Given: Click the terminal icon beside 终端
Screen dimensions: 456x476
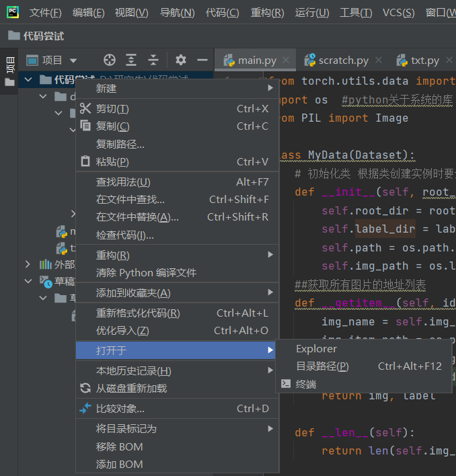Looking at the screenshot, I should (x=286, y=384).
